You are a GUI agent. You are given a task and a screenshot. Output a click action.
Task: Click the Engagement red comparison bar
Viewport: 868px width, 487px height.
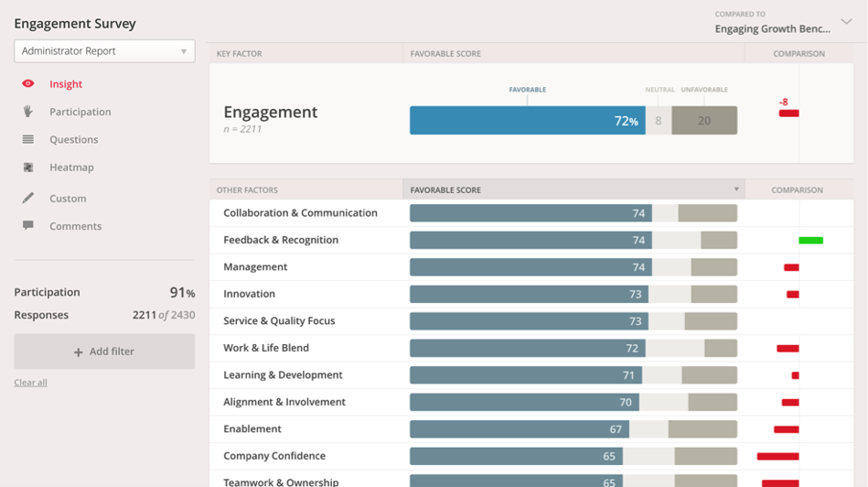point(788,114)
